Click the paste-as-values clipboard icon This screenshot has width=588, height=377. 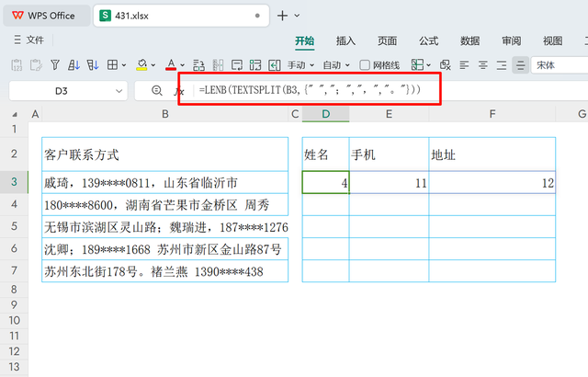click(x=17, y=65)
